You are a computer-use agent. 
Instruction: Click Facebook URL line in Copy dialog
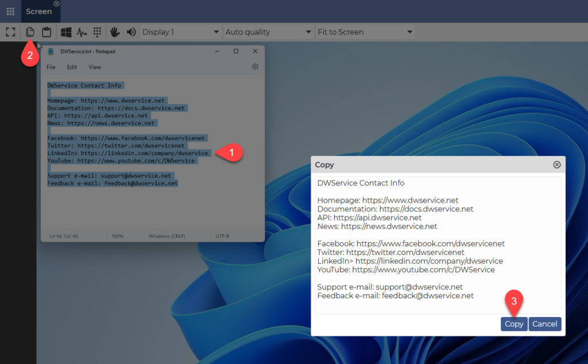coord(411,243)
